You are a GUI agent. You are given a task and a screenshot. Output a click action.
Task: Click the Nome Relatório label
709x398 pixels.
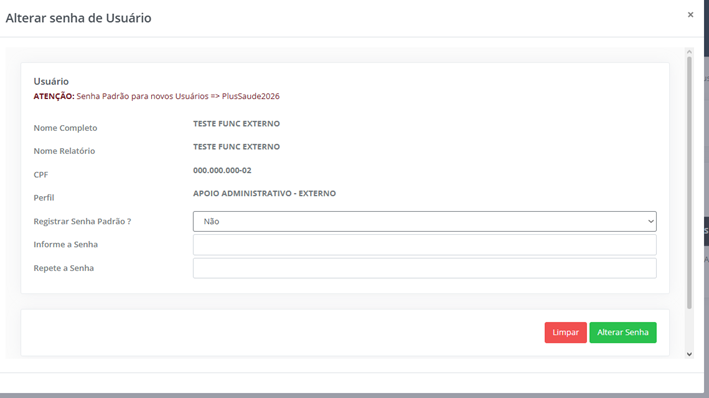pyautogui.click(x=64, y=151)
